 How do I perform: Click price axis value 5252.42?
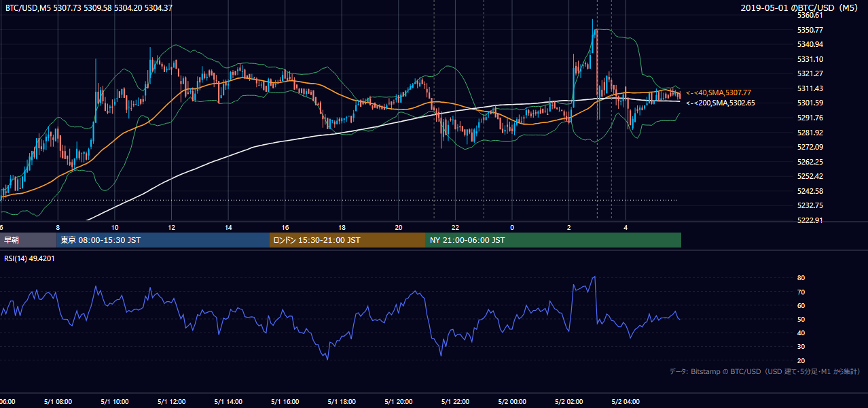pos(811,176)
